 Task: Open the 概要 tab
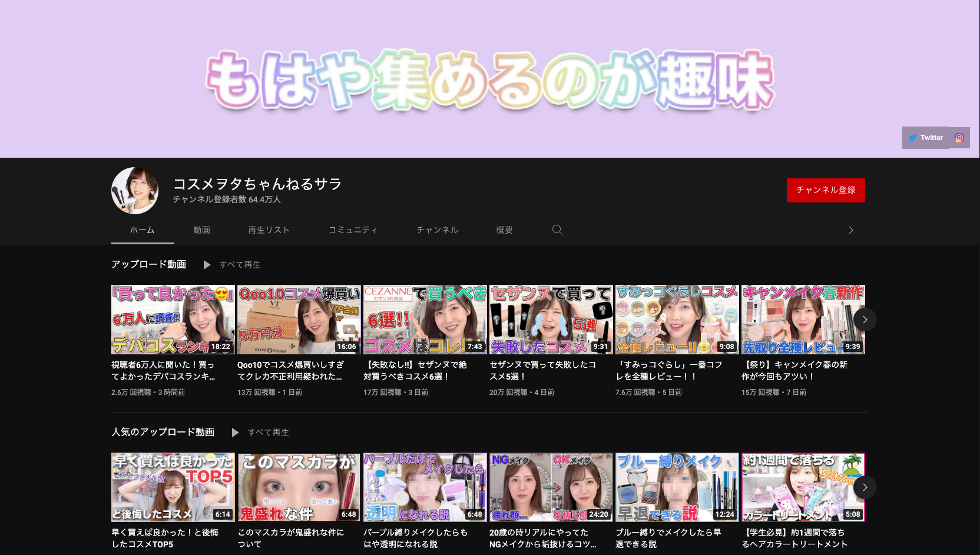click(505, 230)
